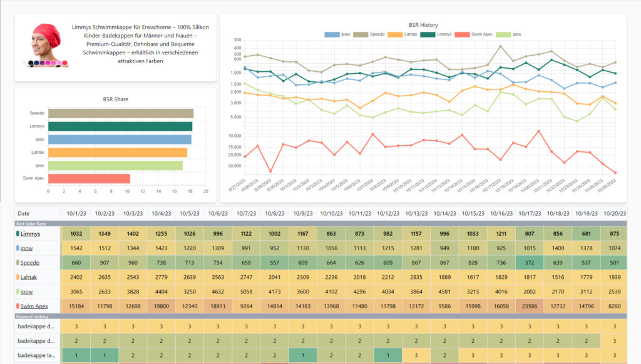Select the dark green Limmys bar in BSR Share

(x=120, y=126)
